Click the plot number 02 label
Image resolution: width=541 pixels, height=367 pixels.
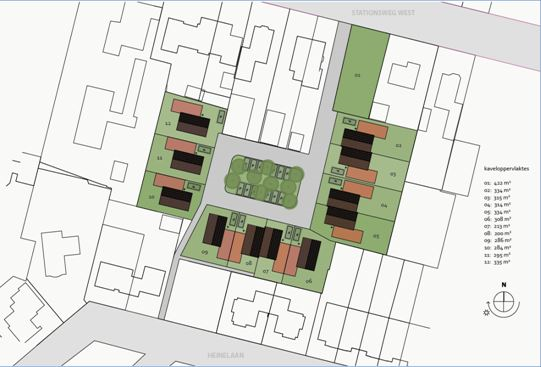coord(399,146)
